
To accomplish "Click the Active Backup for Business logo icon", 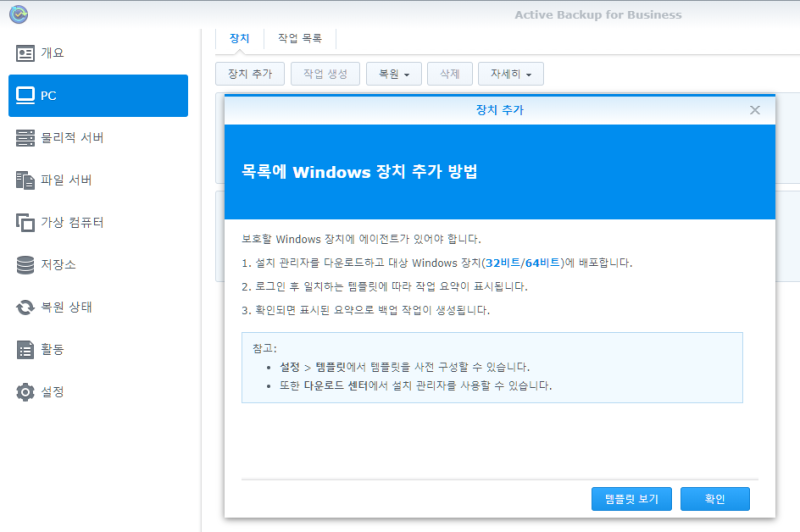I will point(19,14).
